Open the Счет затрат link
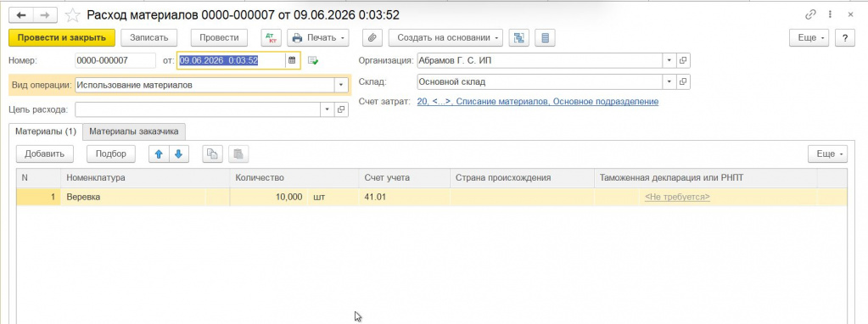Viewport: 868px width, 324px height. pos(538,102)
